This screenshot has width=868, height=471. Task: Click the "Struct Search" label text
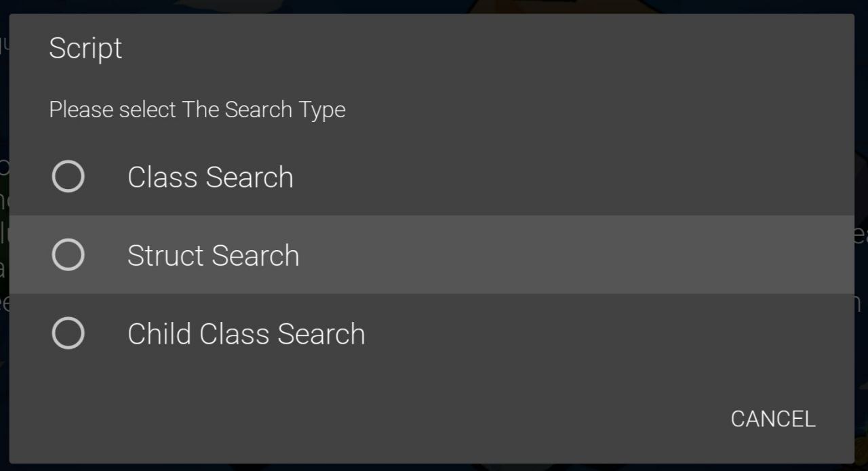(213, 255)
